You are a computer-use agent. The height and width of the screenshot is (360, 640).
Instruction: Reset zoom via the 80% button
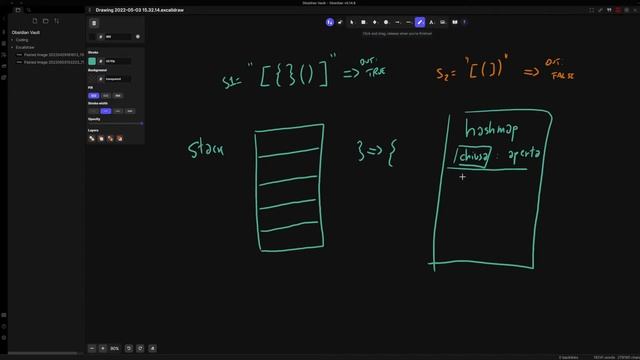click(115, 348)
